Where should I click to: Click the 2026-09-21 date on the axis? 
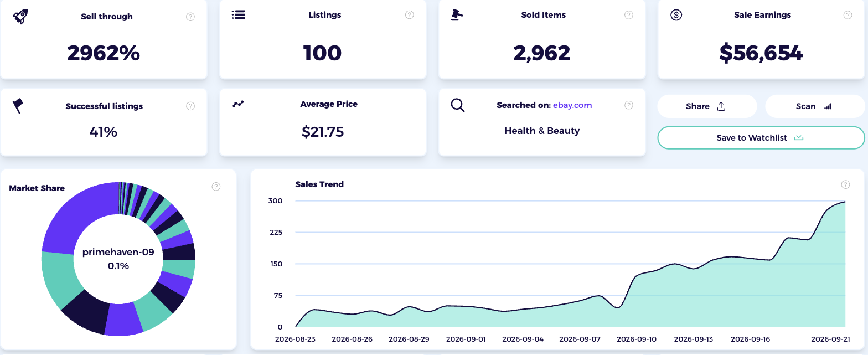[x=830, y=339]
